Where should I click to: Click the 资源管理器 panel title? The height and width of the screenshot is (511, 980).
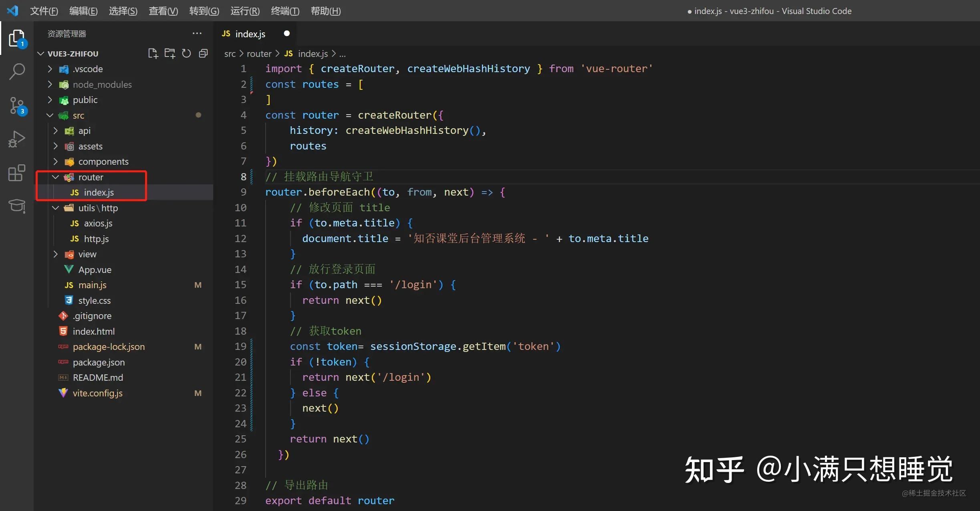[67, 34]
